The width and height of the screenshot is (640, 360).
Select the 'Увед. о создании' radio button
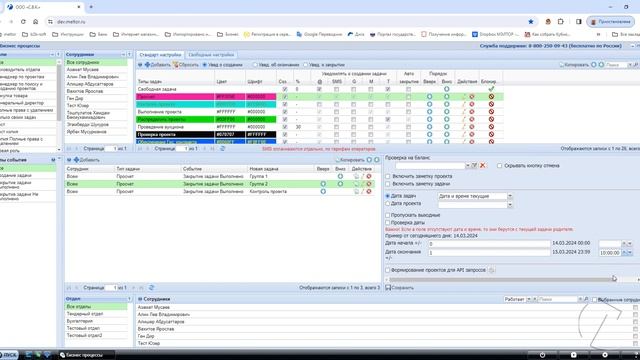point(205,65)
